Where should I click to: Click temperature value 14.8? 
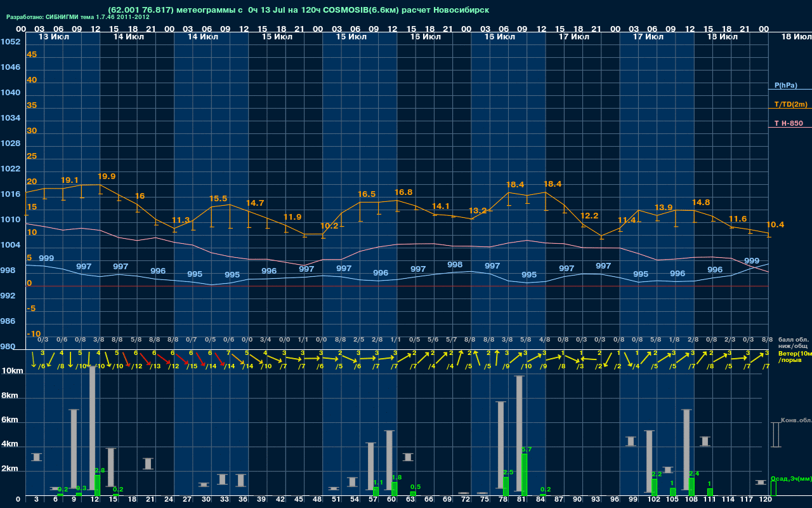point(701,203)
